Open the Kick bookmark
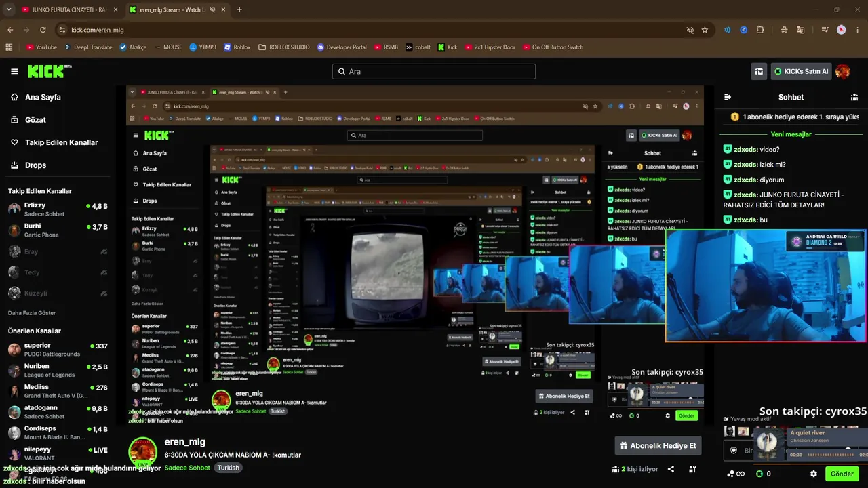Viewport: 868px width, 488px height. click(448, 47)
